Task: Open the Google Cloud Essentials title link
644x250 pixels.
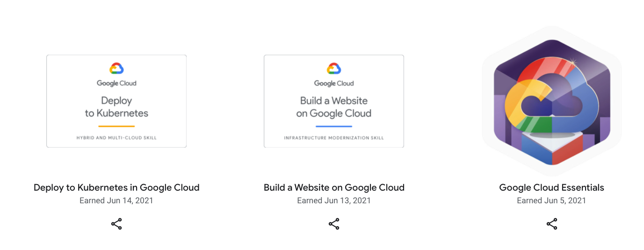Action: pyautogui.click(x=552, y=188)
